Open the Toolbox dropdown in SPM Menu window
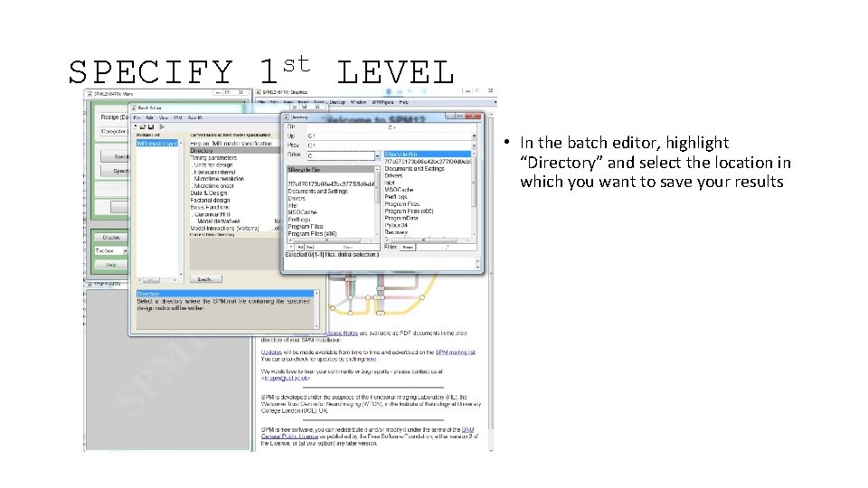 click(x=111, y=250)
